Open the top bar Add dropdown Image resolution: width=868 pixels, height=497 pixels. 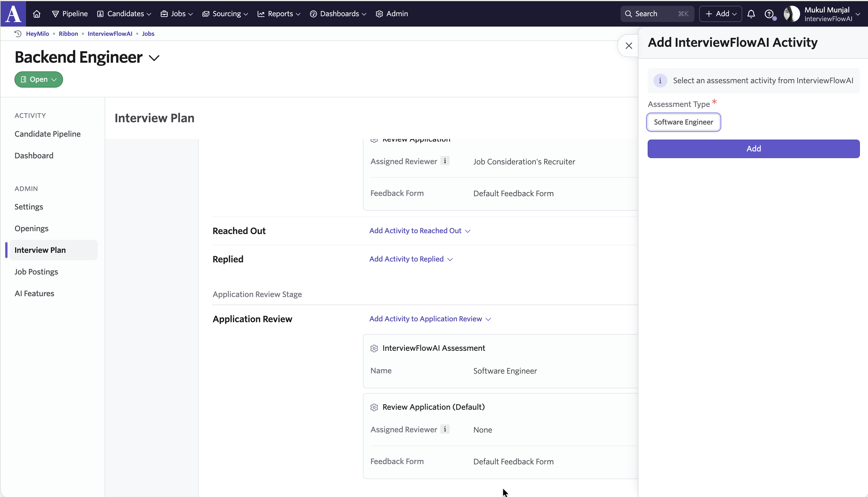click(x=720, y=14)
